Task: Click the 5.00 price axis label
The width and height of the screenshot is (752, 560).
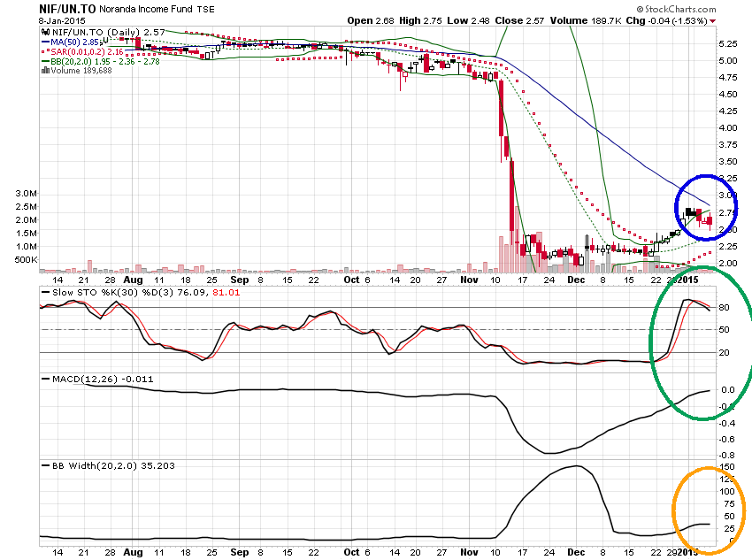Action: click(728, 60)
